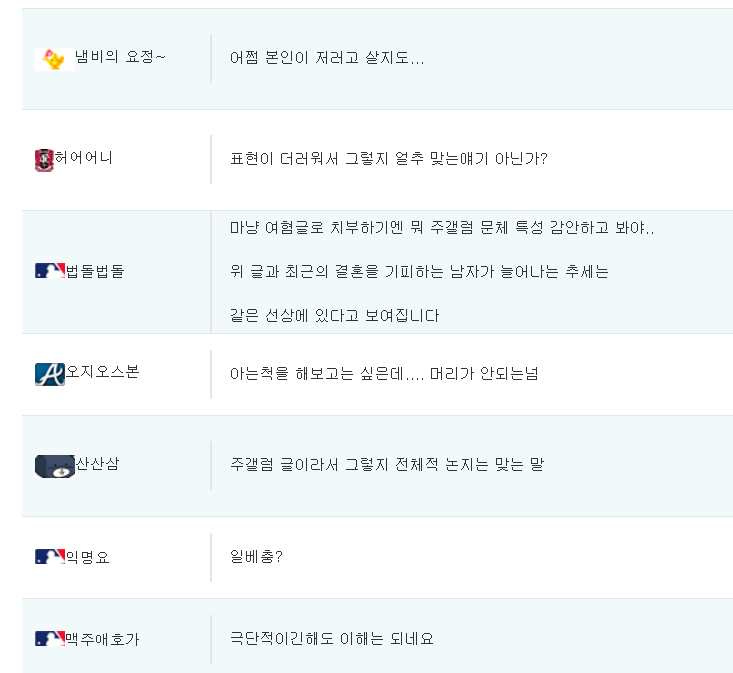Screen dimensions: 733x673
Task: Click the Braves 'A' logo beside 오지오스본
Action: coord(49,374)
